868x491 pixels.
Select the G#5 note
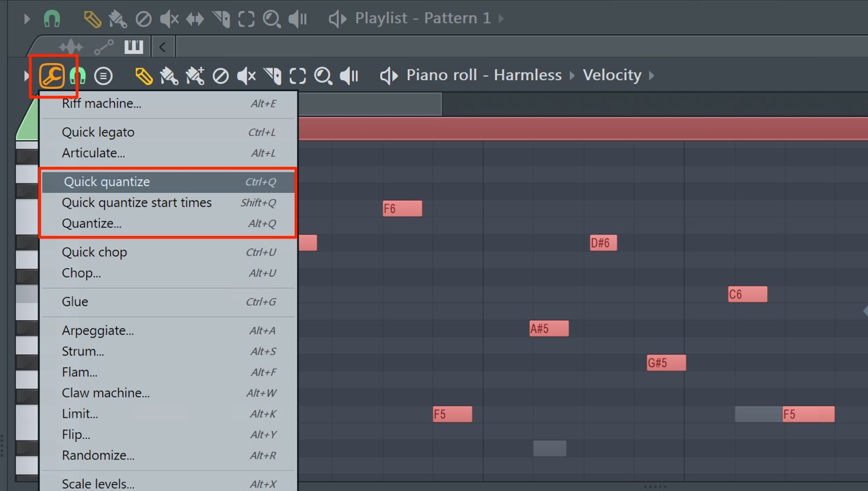(x=666, y=362)
